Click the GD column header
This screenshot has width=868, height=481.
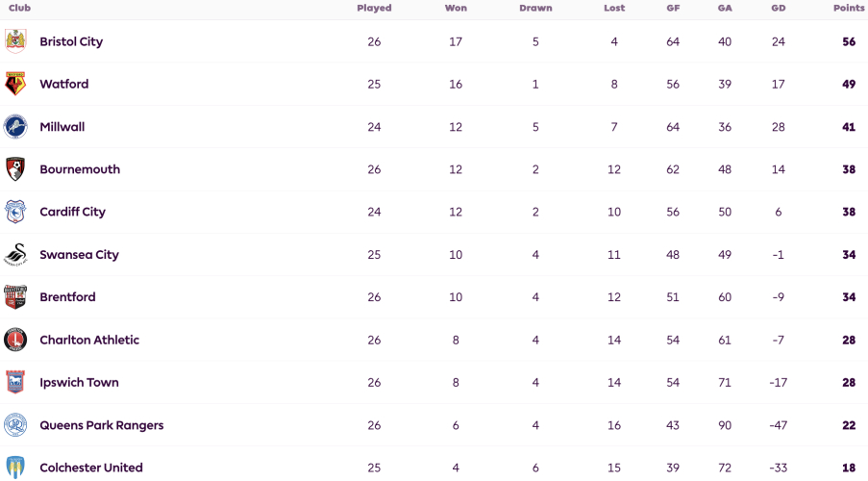[x=779, y=9]
